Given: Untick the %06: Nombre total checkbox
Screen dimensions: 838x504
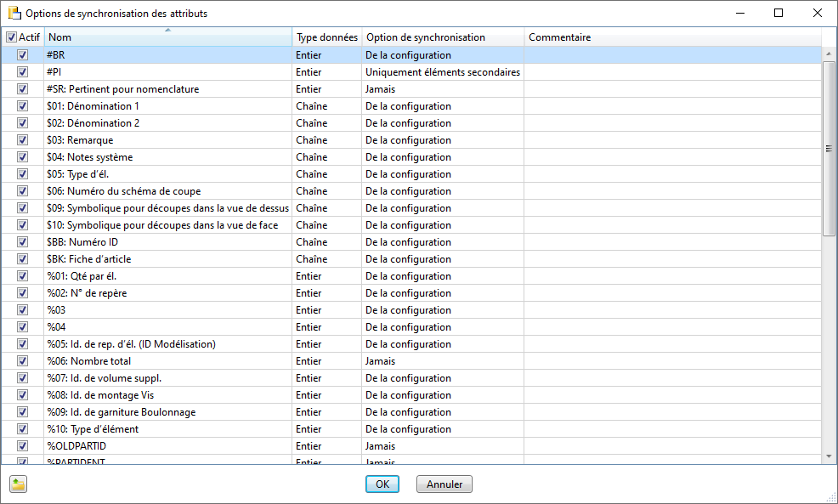Looking at the screenshot, I should pos(23,361).
